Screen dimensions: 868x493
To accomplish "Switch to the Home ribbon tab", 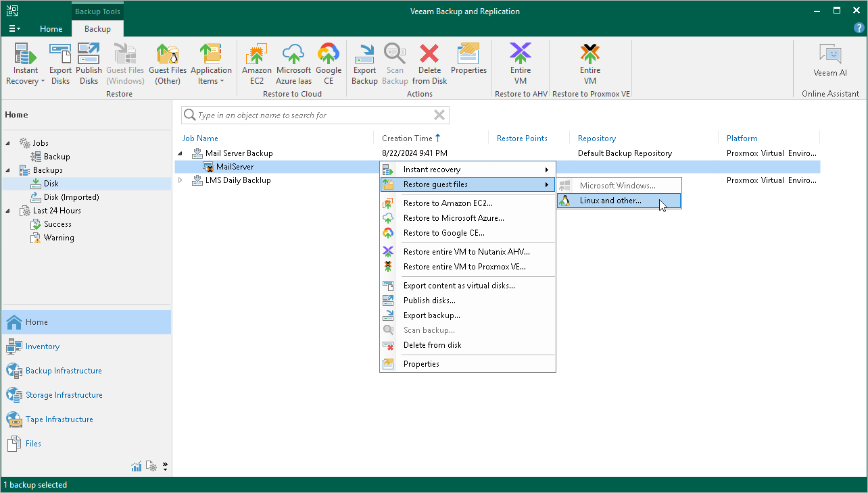I will pos(51,29).
